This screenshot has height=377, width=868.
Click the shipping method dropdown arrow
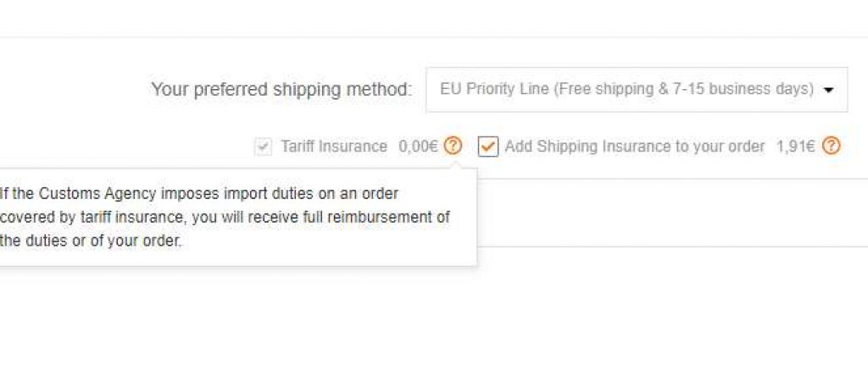pos(828,90)
